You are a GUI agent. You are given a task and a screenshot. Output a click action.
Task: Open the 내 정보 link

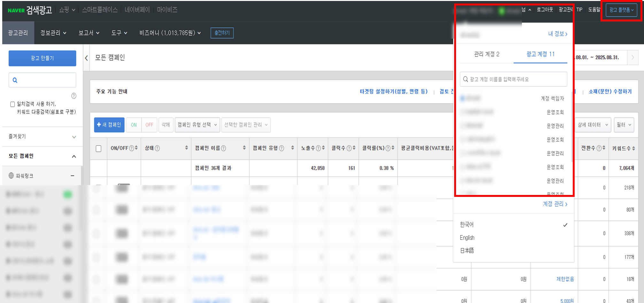point(557,34)
